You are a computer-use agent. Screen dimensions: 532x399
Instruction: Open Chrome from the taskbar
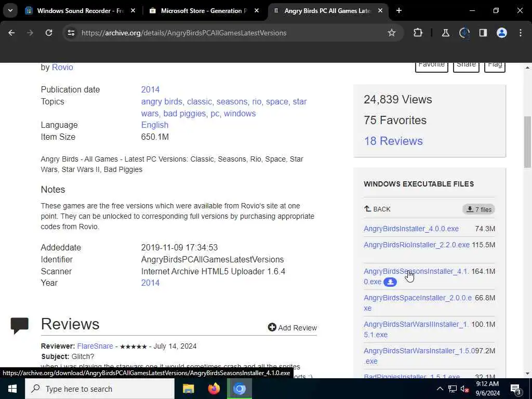tap(239, 389)
